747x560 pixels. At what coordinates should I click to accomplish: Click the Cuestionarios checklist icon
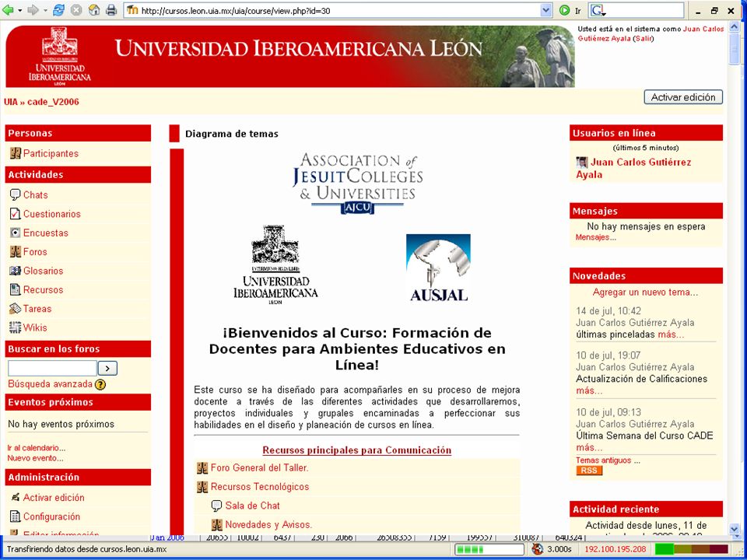coord(16,214)
